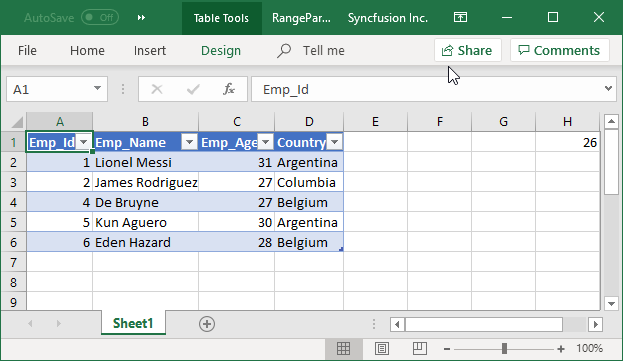Expand the formula bar chevron

608,89
